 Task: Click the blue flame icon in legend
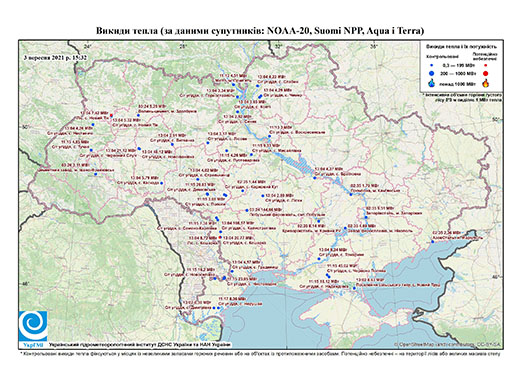click(x=432, y=83)
